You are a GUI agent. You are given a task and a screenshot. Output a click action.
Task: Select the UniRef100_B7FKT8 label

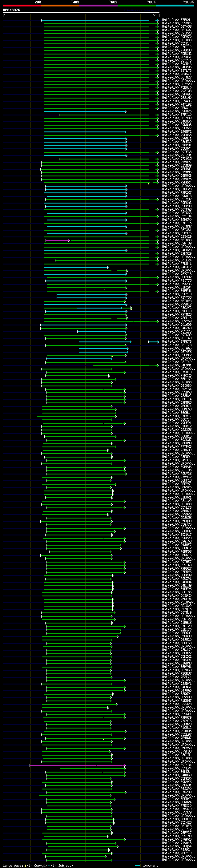tap(177, 342)
